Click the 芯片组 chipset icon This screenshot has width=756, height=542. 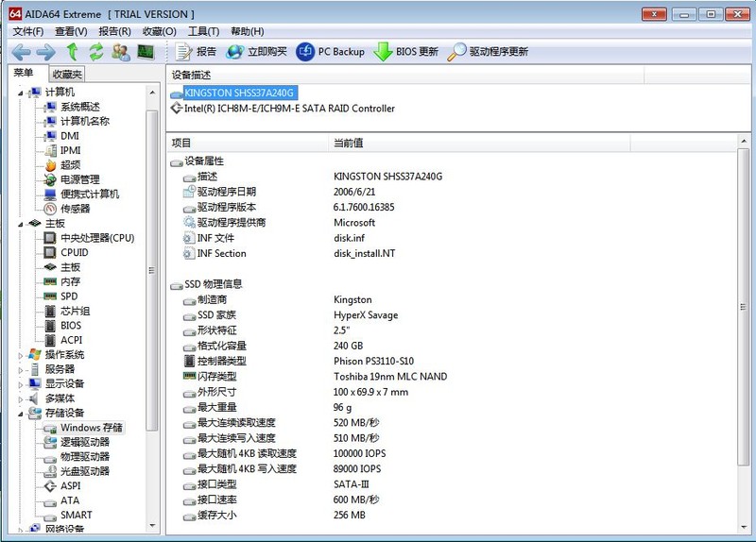click(x=50, y=312)
